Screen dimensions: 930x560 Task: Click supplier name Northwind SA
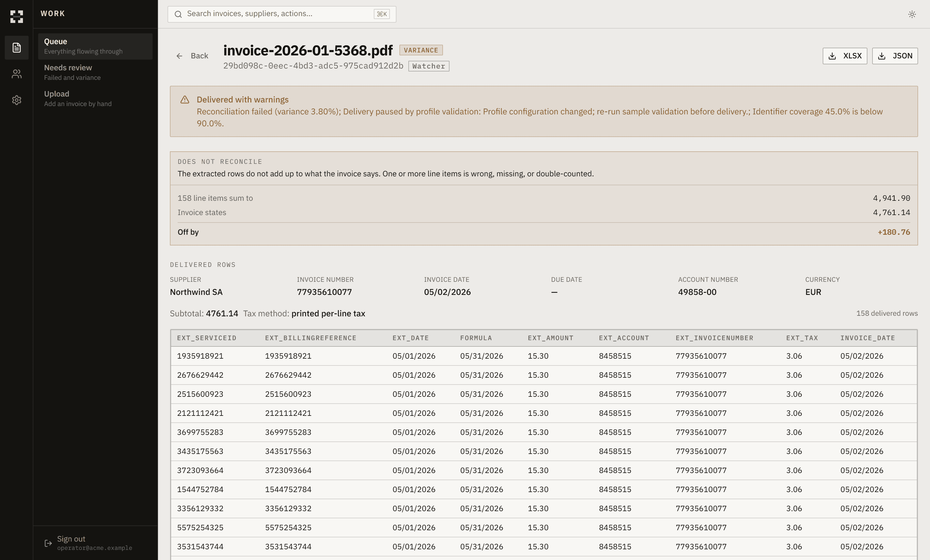click(196, 292)
